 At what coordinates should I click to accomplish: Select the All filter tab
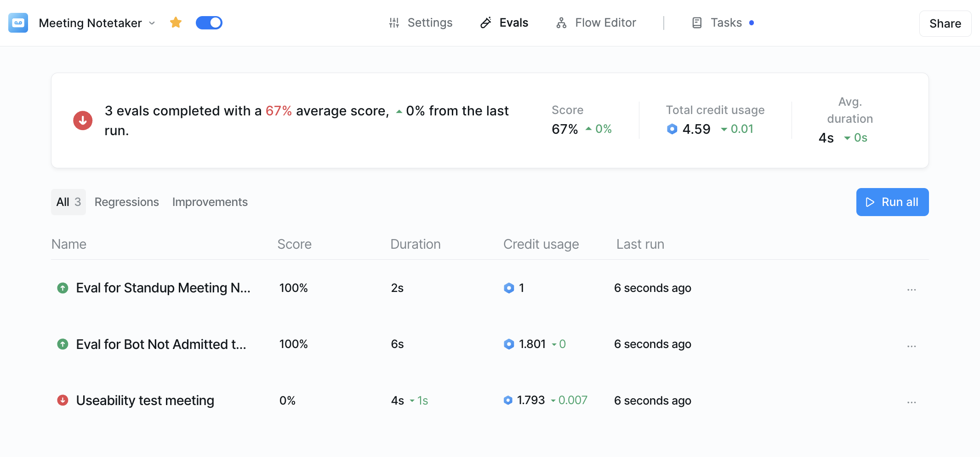click(x=68, y=202)
